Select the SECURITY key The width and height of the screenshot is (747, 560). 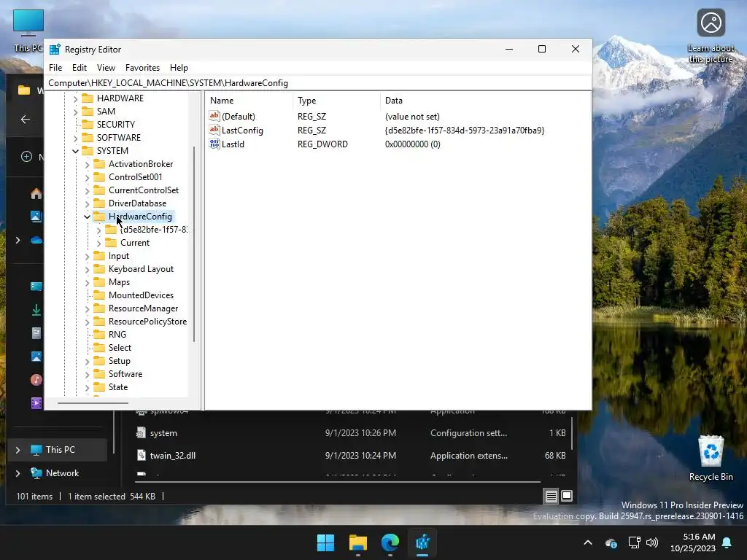tap(116, 124)
